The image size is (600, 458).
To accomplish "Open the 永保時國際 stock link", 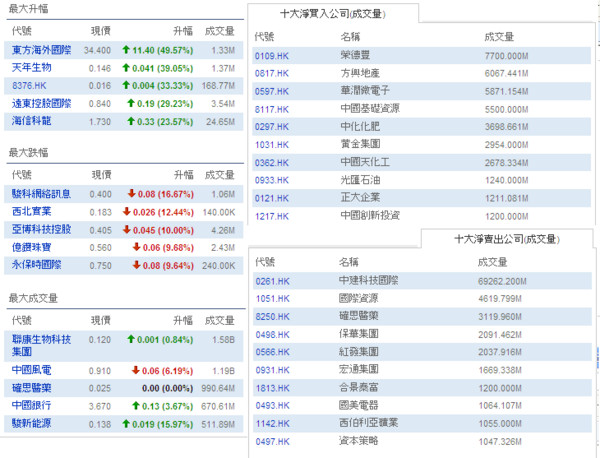I will pyautogui.click(x=36, y=265).
